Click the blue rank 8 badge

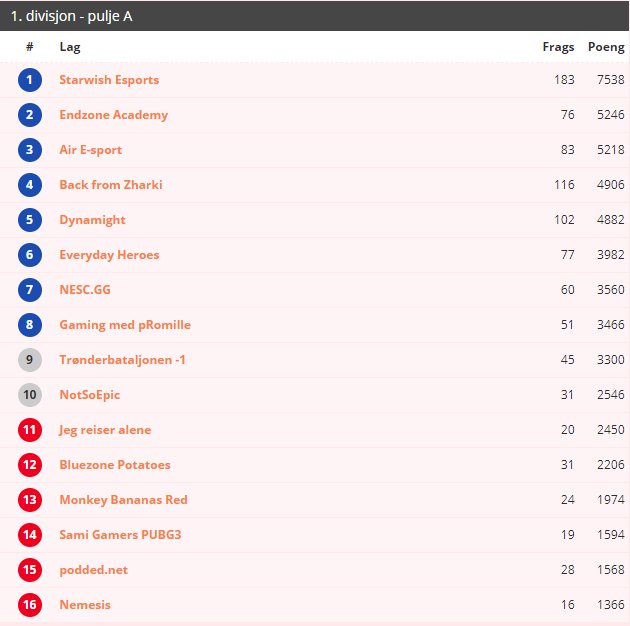pos(30,325)
